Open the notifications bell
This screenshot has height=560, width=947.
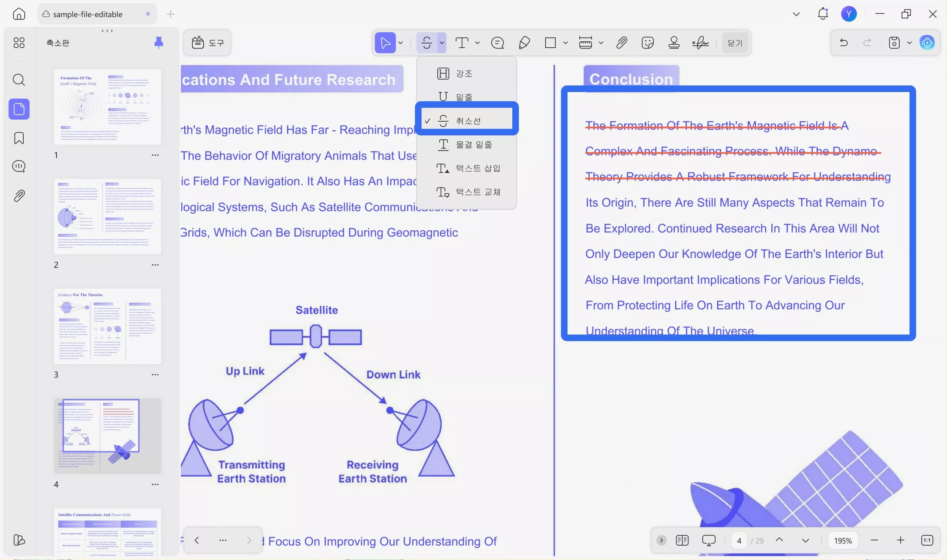click(823, 14)
